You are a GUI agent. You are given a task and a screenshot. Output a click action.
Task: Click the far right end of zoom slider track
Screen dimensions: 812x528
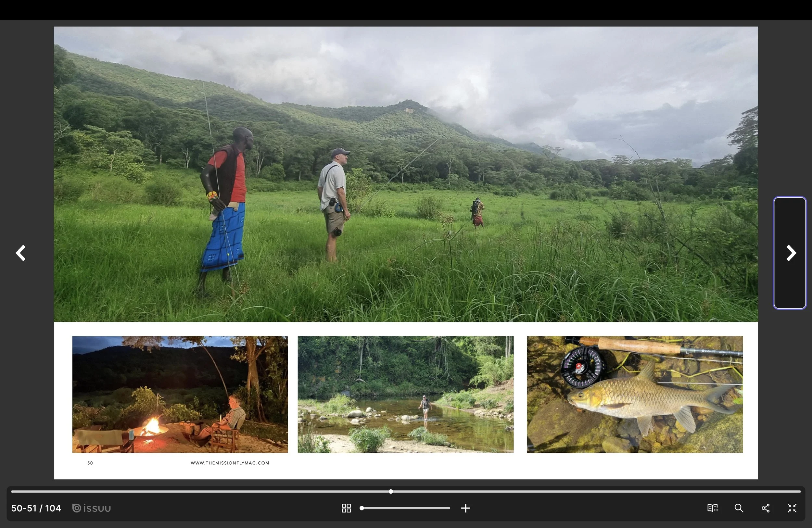[x=449, y=508]
